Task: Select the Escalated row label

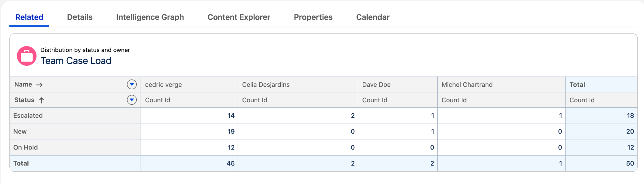Action: pos(28,116)
